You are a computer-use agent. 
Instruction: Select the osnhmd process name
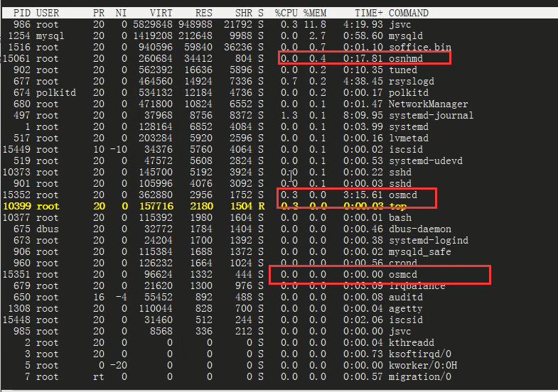click(x=405, y=58)
